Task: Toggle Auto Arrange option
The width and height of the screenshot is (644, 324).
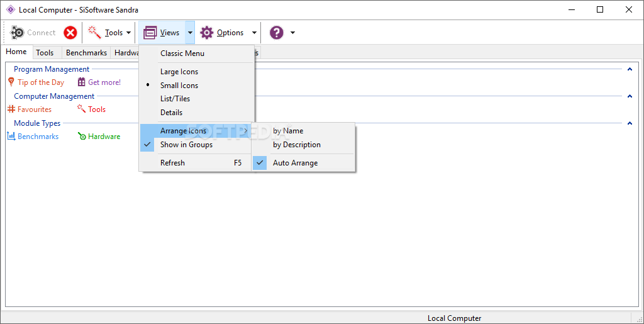Action: pos(303,162)
